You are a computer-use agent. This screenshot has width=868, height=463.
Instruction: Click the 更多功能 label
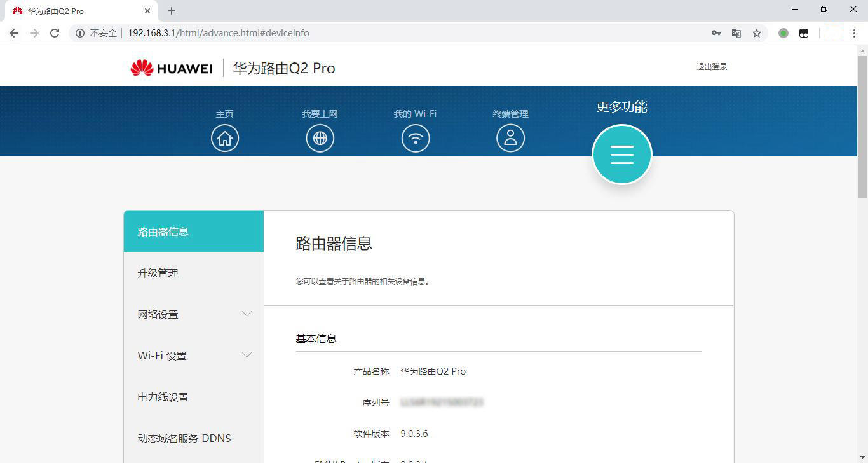622,107
